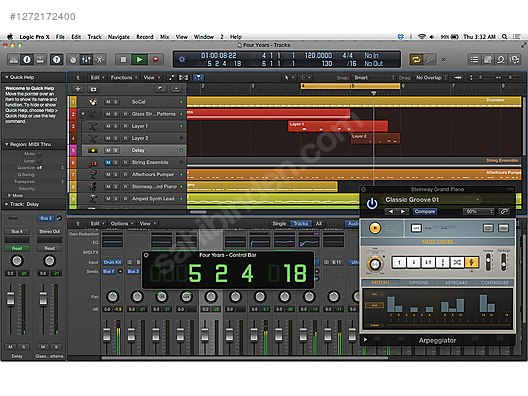The image size is (528, 396).
Task: Collapse the Region: MIDI Thru section
Action: point(6,144)
